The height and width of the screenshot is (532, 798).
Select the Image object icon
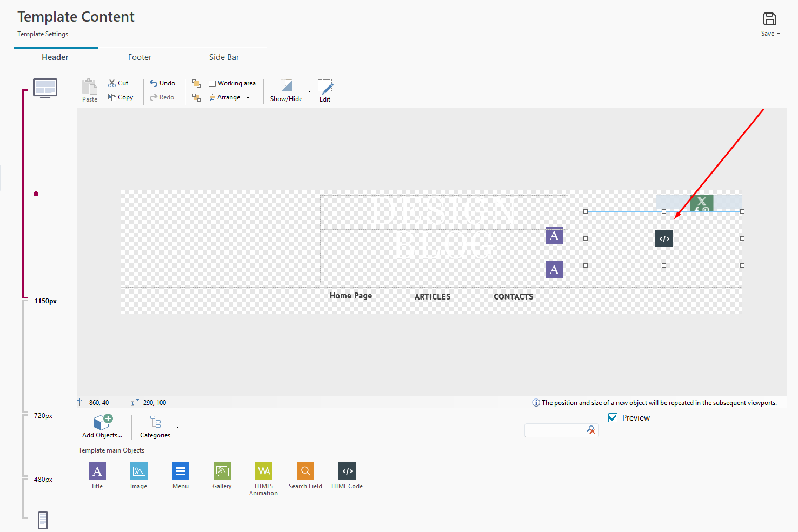click(x=139, y=471)
